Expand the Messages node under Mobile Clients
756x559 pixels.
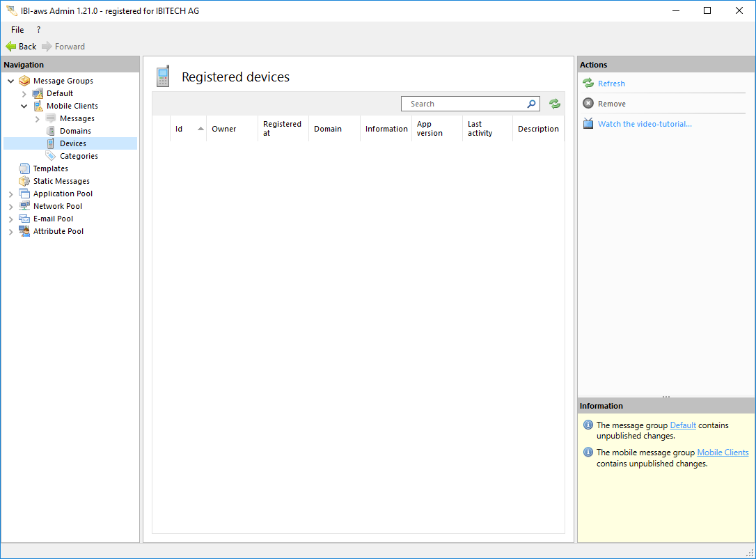tap(38, 119)
